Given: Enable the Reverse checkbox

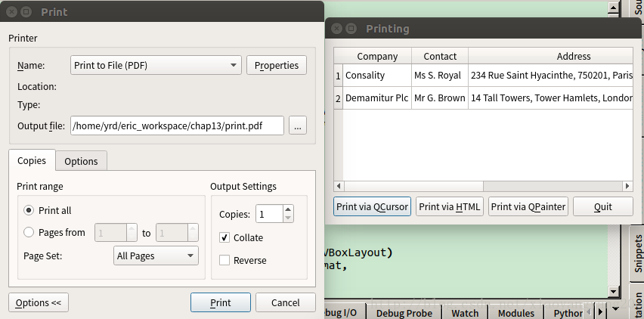Looking at the screenshot, I should 224,260.
